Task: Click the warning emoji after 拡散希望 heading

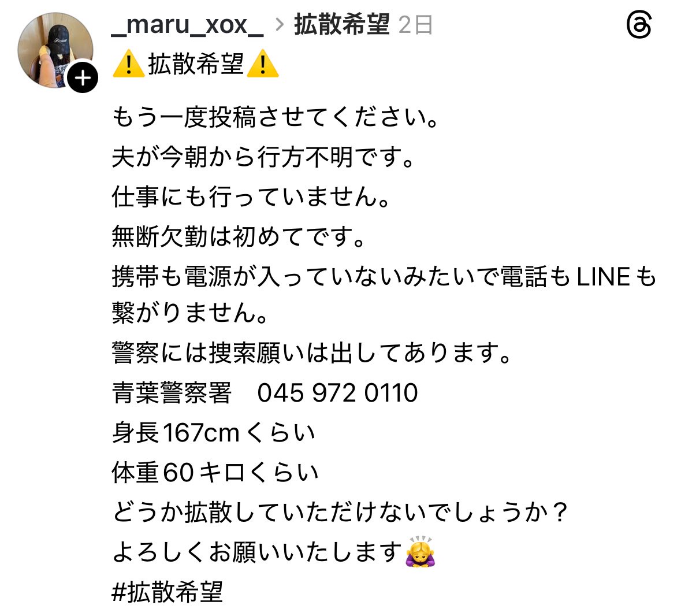Action: 262,64
